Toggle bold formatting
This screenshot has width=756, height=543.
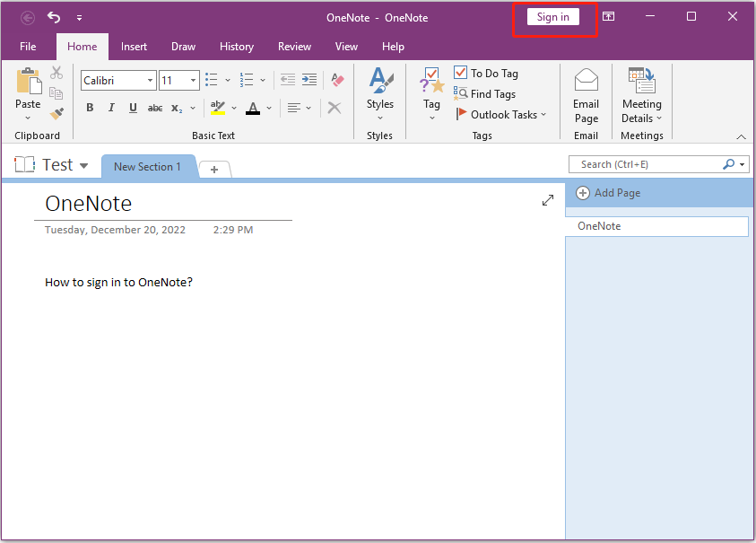tap(90, 108)
